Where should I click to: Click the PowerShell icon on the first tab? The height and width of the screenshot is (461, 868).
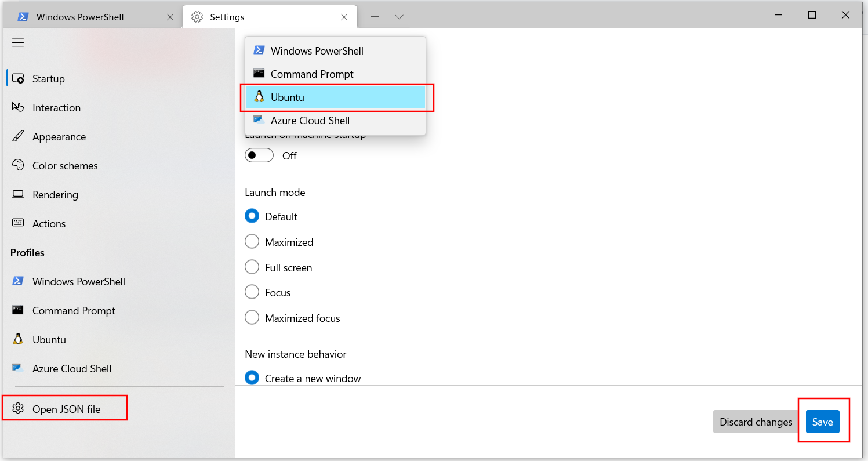(23, 17)
